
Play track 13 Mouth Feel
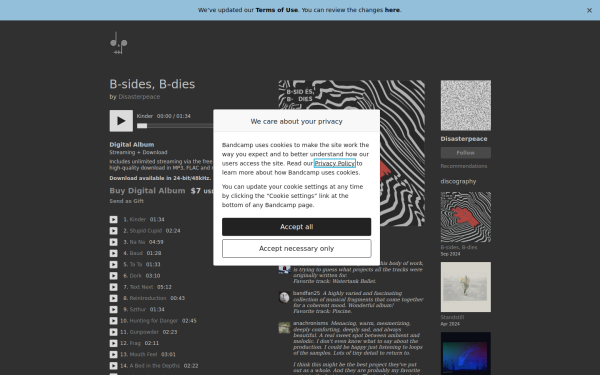pos(113,355)
